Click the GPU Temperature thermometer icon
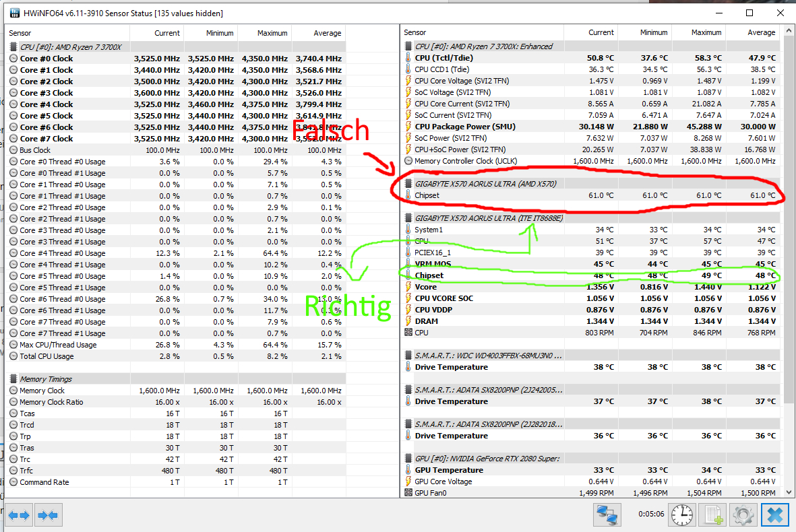Viewport: 796px width, 532px height. click(x=408, y=469)
